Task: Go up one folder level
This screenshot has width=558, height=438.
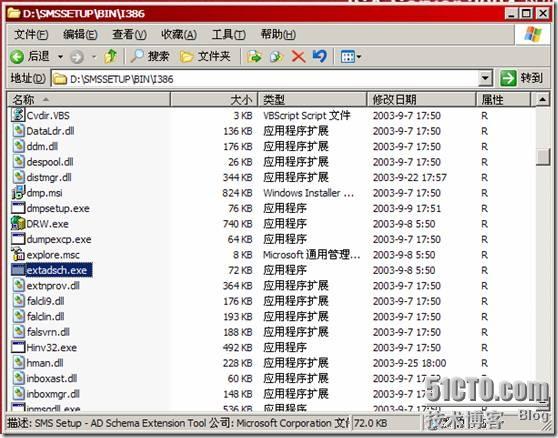Action: click(110, 56)
